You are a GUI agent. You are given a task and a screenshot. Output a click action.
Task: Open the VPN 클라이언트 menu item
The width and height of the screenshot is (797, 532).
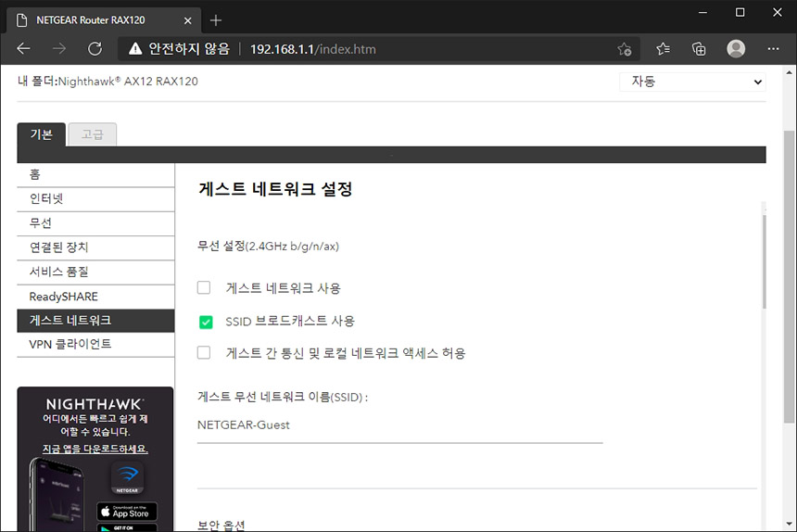pyautogui.click(x=95, y=345)
